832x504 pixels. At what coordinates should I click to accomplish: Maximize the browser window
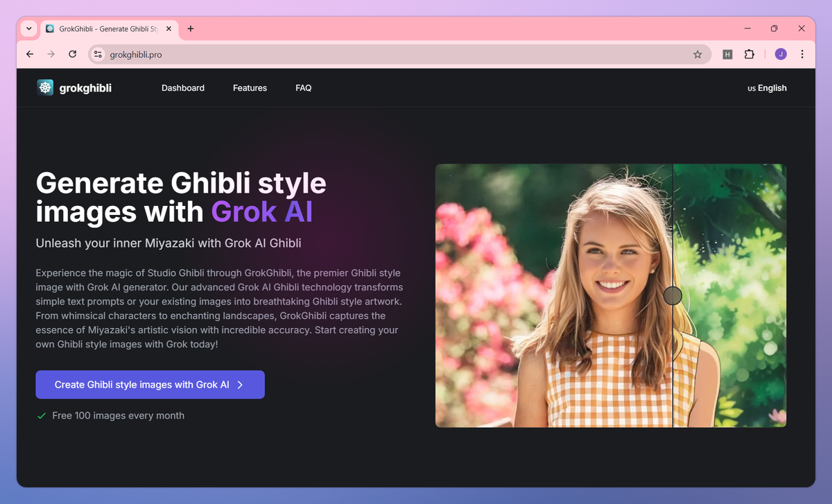tap(774, 28)
